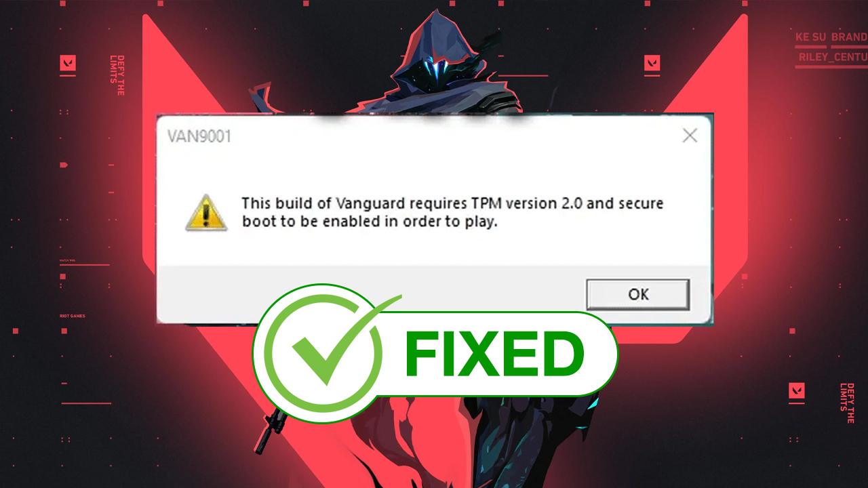Click the Valorant logo at bottom right
The width and height of the screenshot is (868, 488).
point(796,390)
